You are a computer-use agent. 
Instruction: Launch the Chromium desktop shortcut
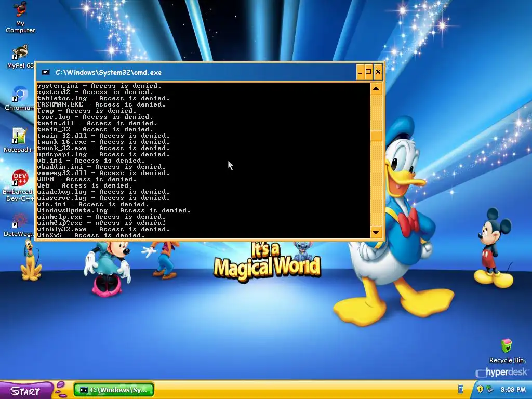click(20, 98)
